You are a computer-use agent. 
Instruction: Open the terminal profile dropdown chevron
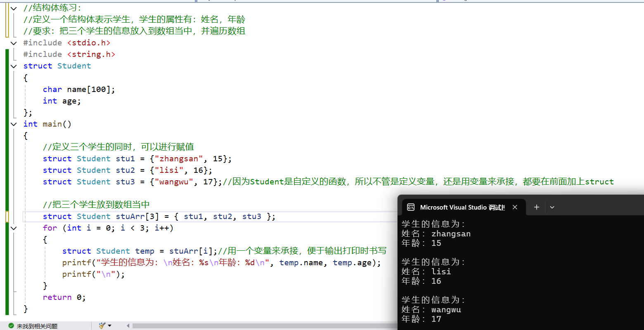552,207
